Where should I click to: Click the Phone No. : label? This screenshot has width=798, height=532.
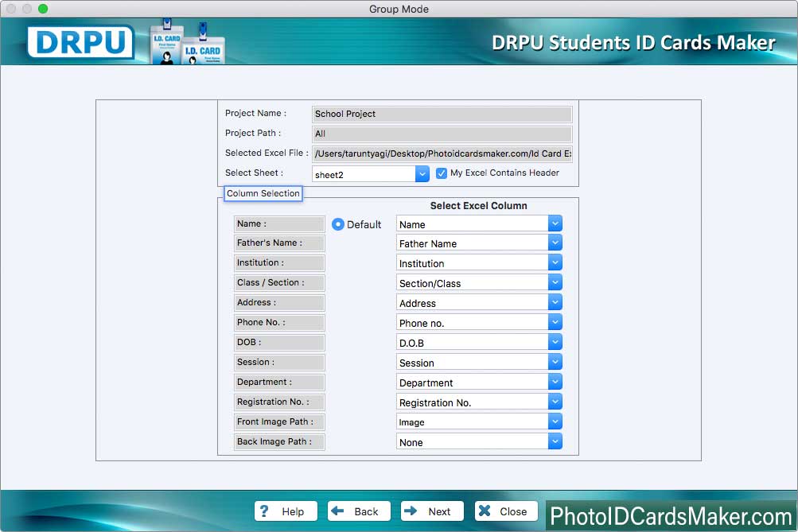279,322
